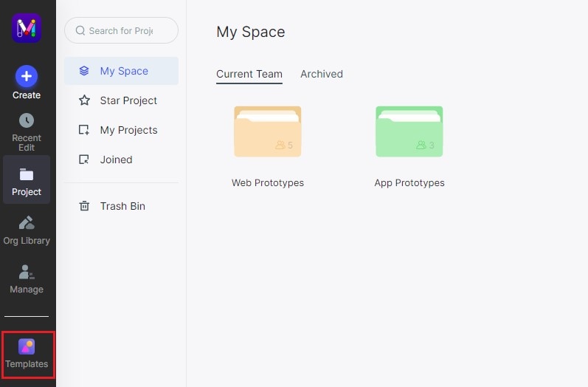The image size is (588, 387).
Task: Open the green App Prototypes folder
Action: click(409, 132)
